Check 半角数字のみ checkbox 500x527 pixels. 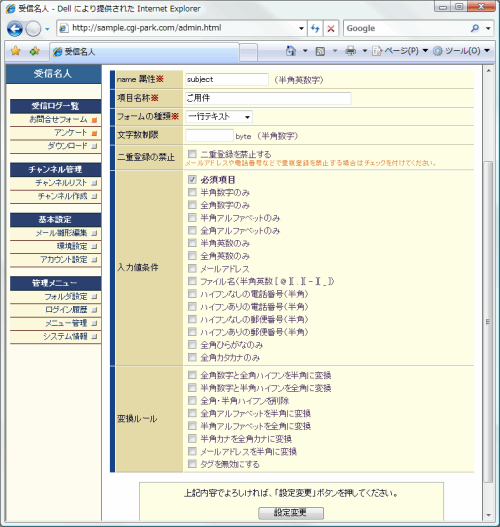[x=192, y=192]
